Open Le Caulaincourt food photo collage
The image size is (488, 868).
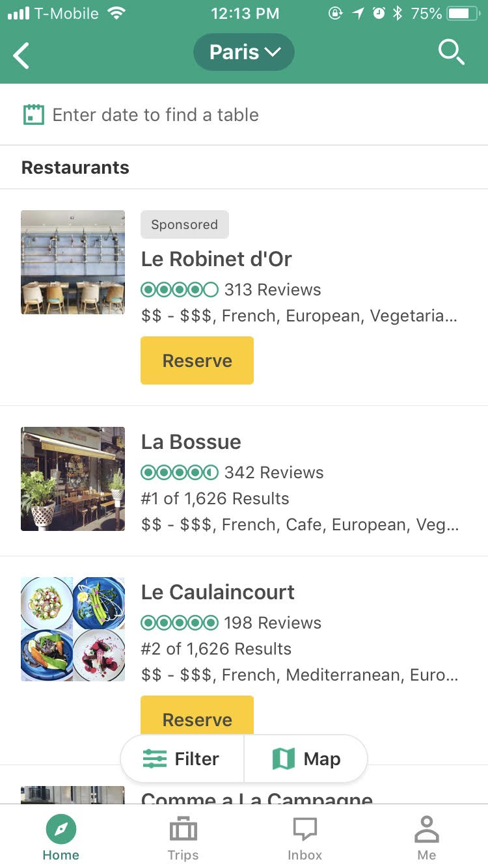pos(73,629)
